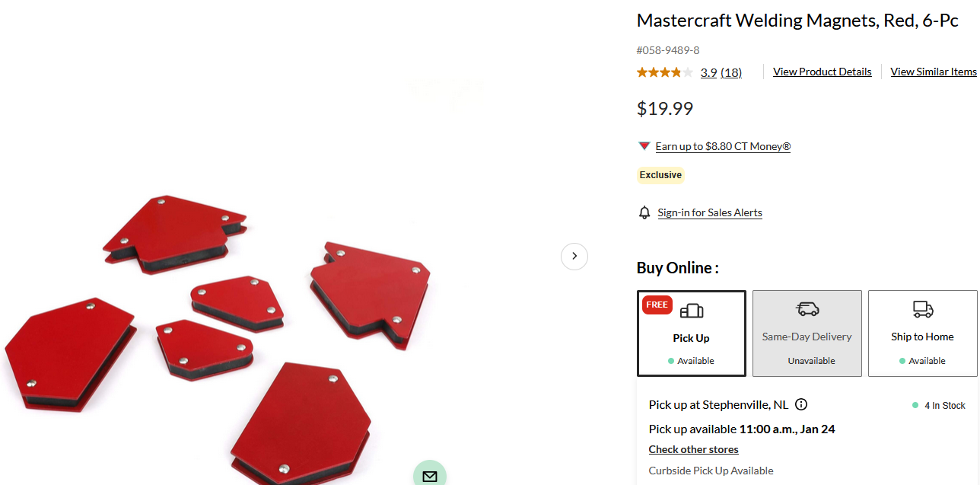Click the Ship to Home truck icon
The width and height of the screenshot is (980, 485).
point(923,309)
